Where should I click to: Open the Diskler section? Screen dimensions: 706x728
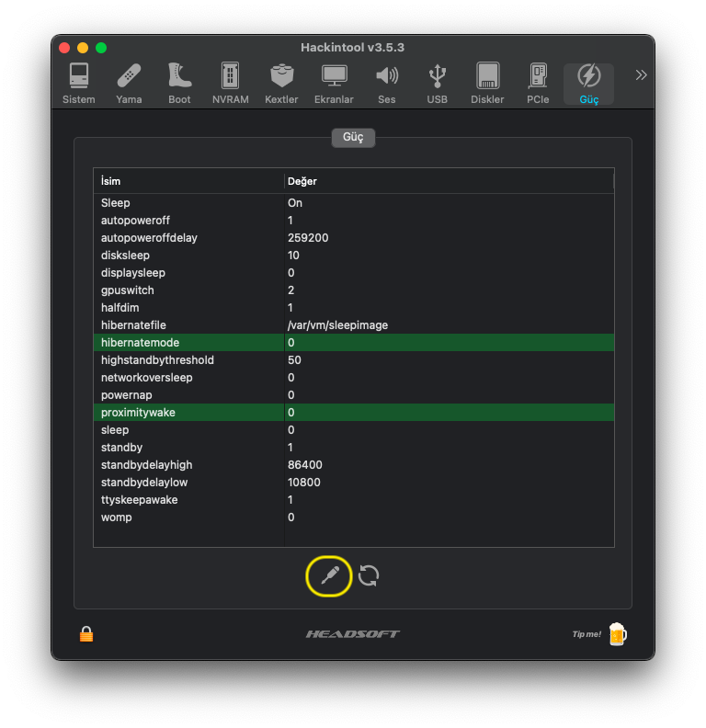[487, 84]
